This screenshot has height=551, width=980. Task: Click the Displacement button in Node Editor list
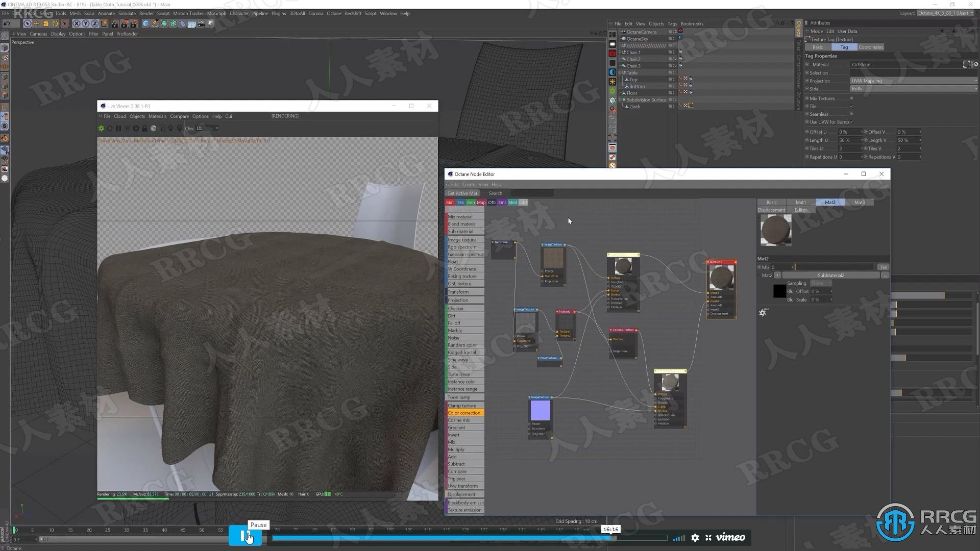[464, 494]
